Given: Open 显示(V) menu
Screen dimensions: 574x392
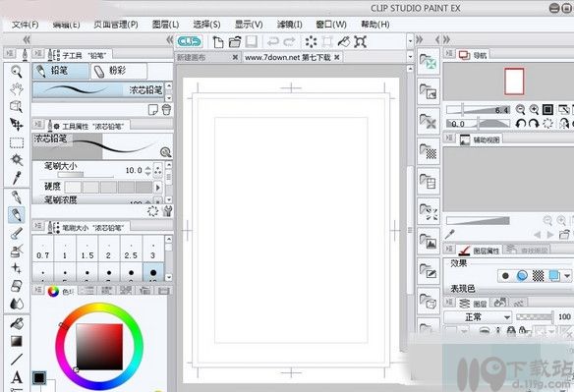Looking at the screenshot, I should coord(249,25).
